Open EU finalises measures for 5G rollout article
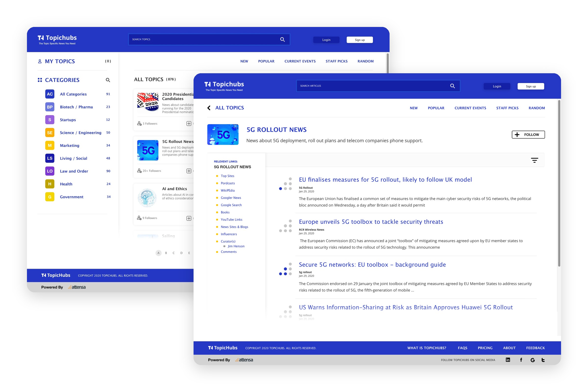This screenshot has width=588, height=392. pyautogui.click(x=385, y=180)
